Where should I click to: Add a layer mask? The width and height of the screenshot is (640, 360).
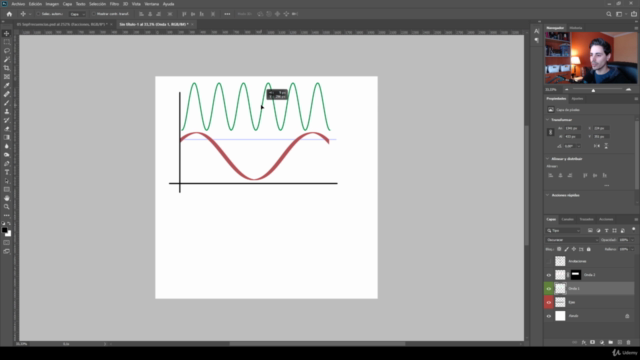(593, 342)
